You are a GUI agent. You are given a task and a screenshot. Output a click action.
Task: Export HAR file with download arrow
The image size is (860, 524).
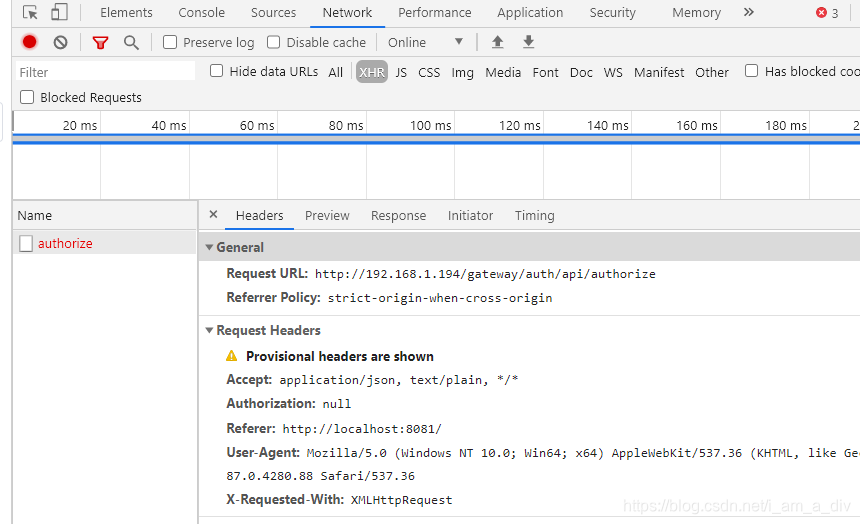point(528,42)
